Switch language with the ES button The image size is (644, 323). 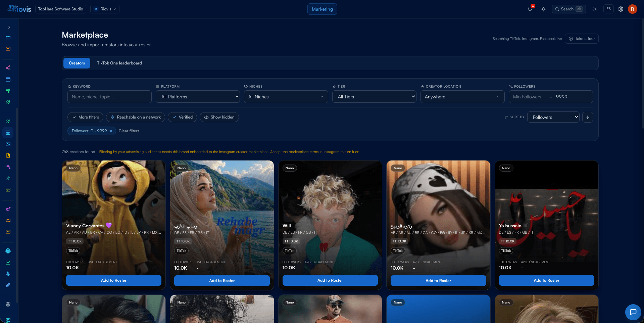click(x=608, y=9)
